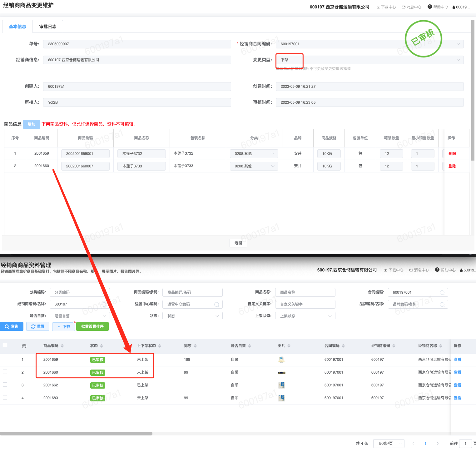Click the 批量设置排序 green button

[x=92, y=326]
